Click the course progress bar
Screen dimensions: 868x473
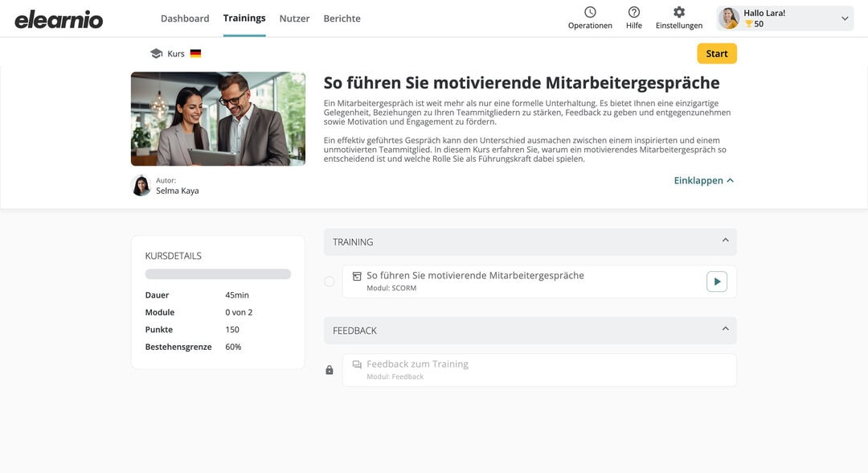[x=218, y=274]
